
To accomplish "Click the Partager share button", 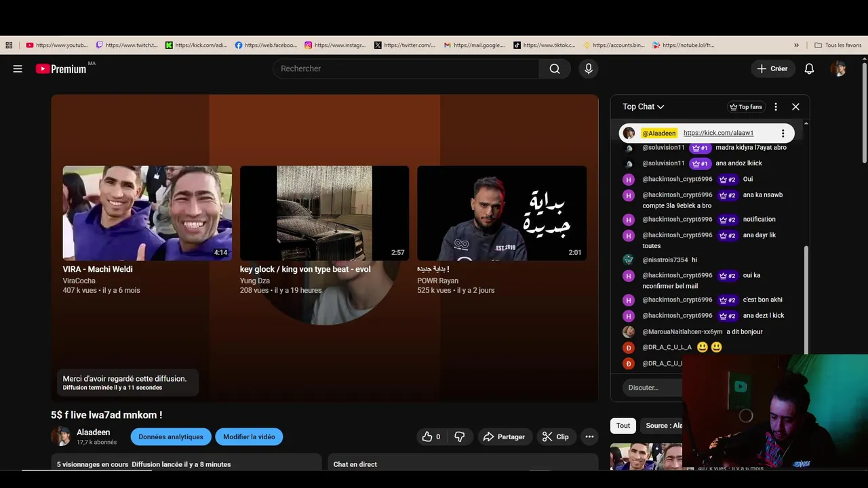I will (504, 437).
